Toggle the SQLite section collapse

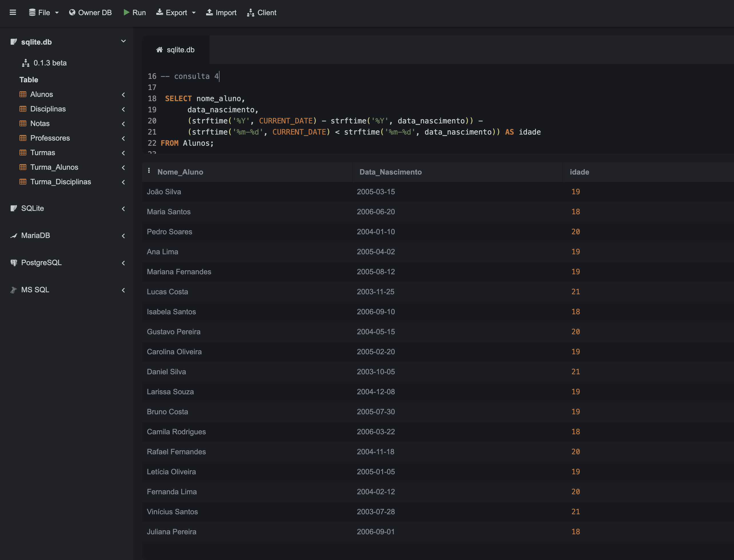[123, 208]
